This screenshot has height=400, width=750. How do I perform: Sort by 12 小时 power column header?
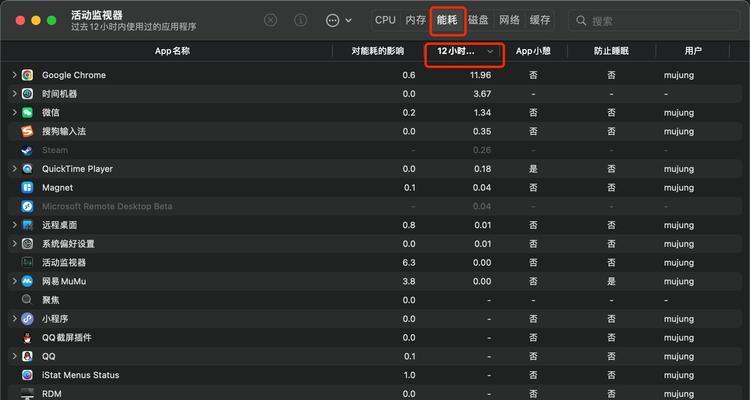[464, 51]
